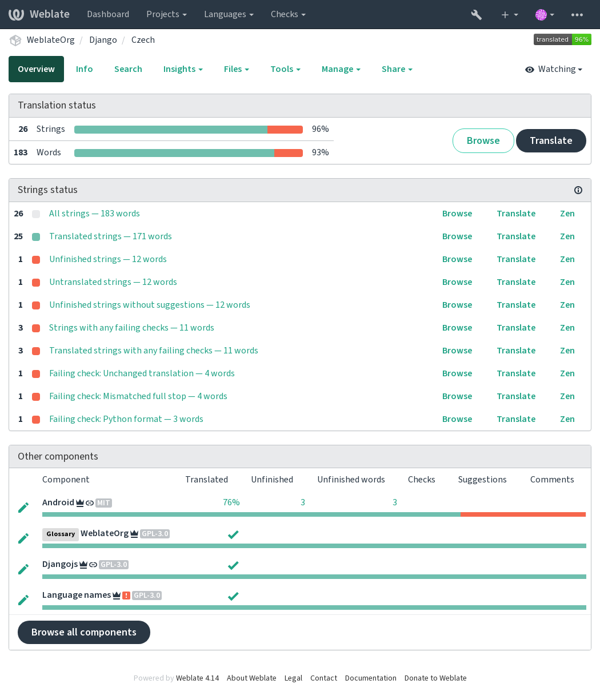This screenshot has height=700, width=600.
Task: Select the Overview tab
Action: 36,69
